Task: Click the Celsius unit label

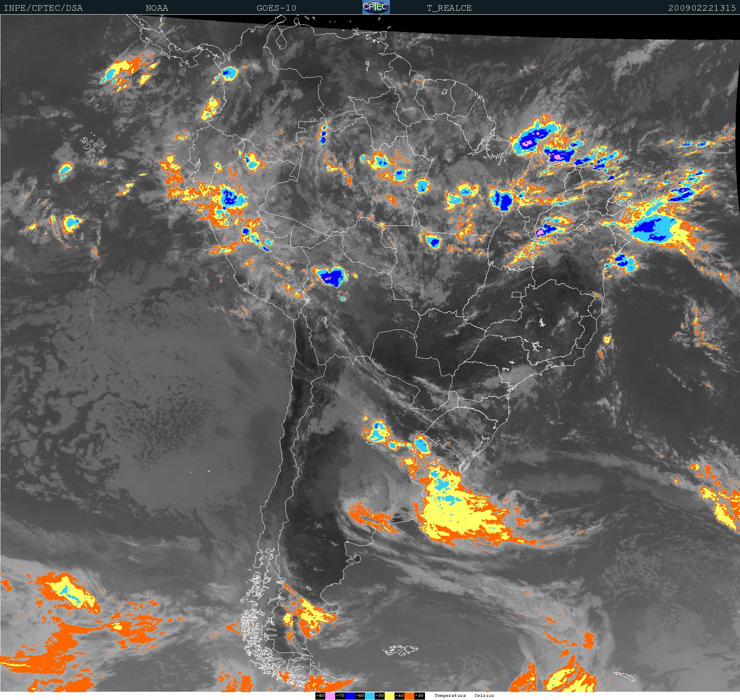Action: tap(484, 696)
